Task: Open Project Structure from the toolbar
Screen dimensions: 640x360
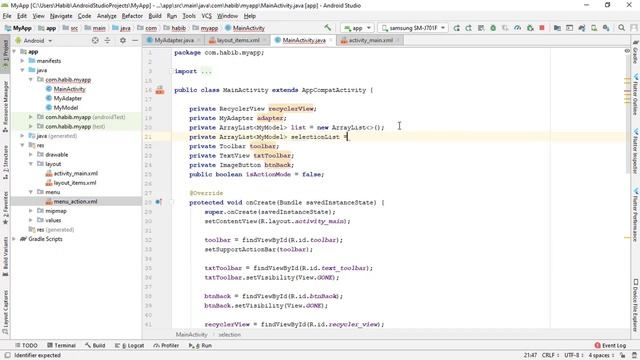Action: click(557, 28)
